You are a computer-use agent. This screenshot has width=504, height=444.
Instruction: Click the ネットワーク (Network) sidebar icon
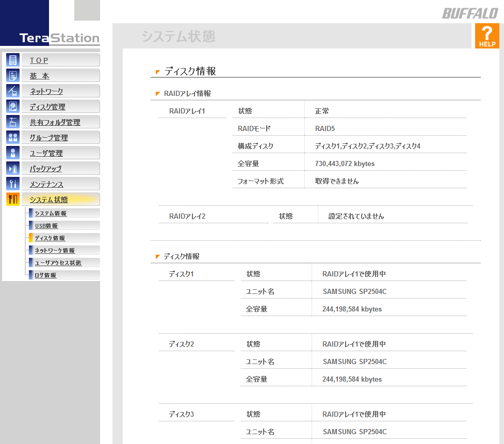click(x=12, y=90)
